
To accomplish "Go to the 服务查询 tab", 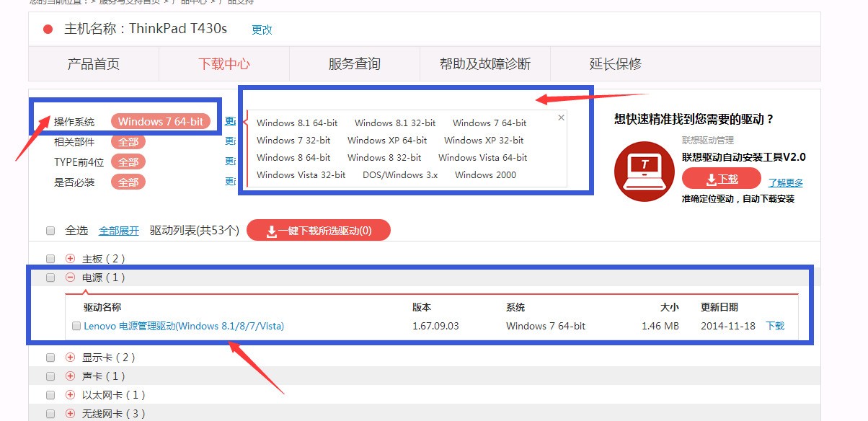I will pyautogui.click(x=355, y=64).
